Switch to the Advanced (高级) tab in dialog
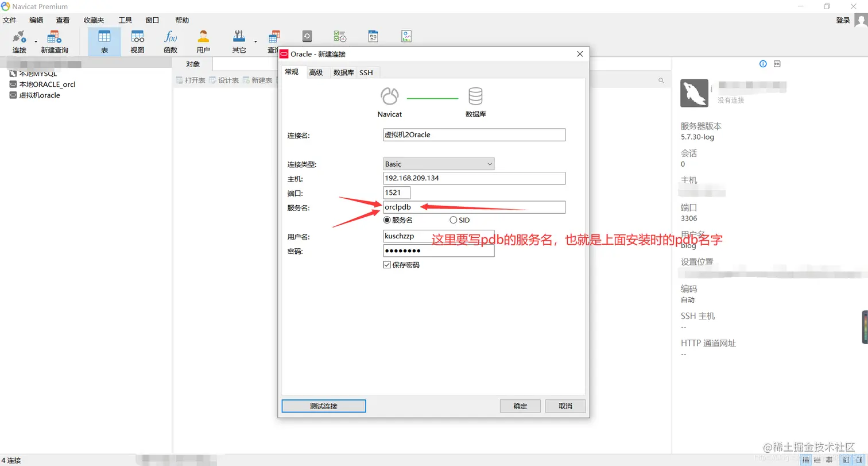868x466 pixels. tap(316, 72)
